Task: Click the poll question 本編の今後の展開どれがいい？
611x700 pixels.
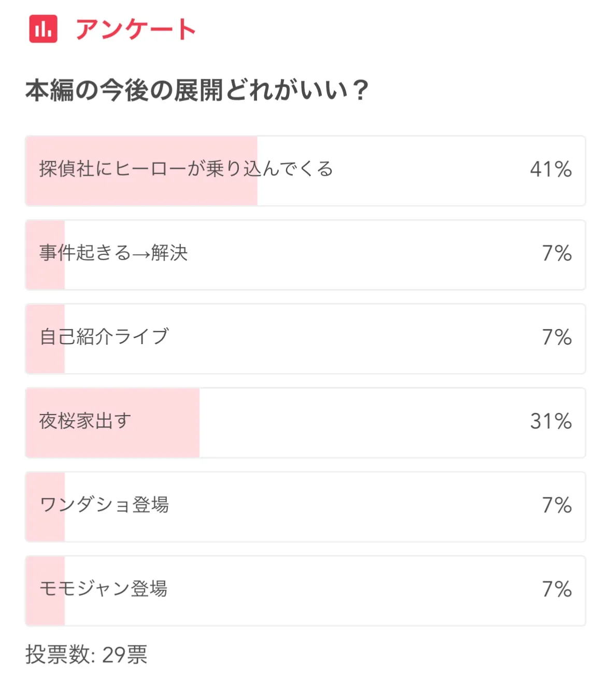Action: pyautogui.click(x=197, y=90)
